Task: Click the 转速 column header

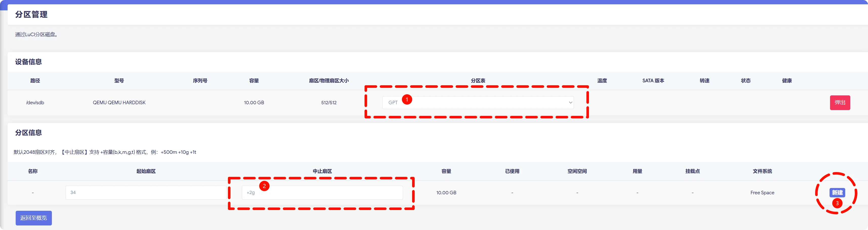Action: pos(705,81)
